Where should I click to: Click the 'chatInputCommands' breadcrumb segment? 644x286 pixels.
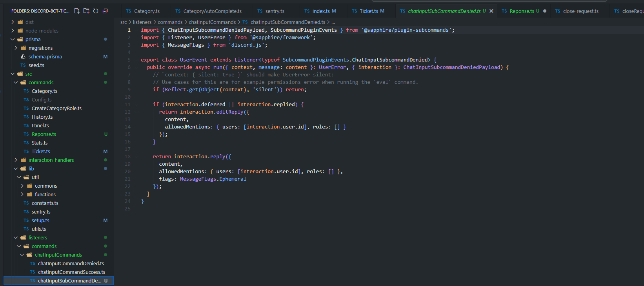click(x=212, y=22)
